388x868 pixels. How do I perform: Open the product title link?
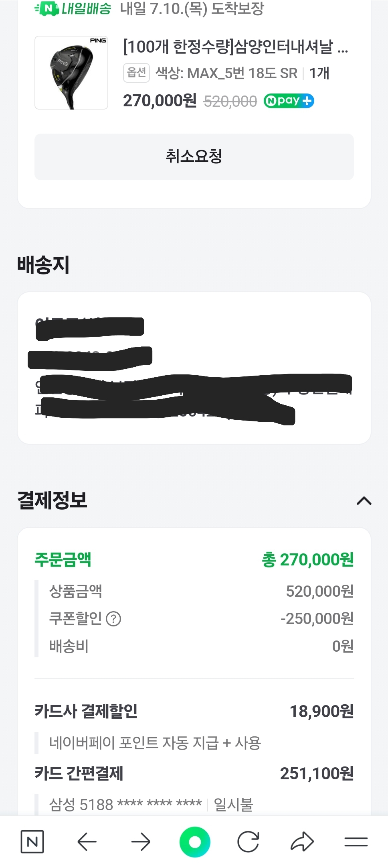point(235,47)
